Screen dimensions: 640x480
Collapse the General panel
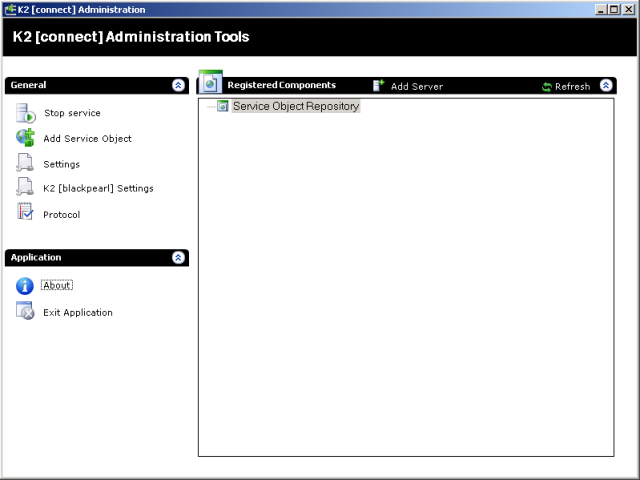178,85
